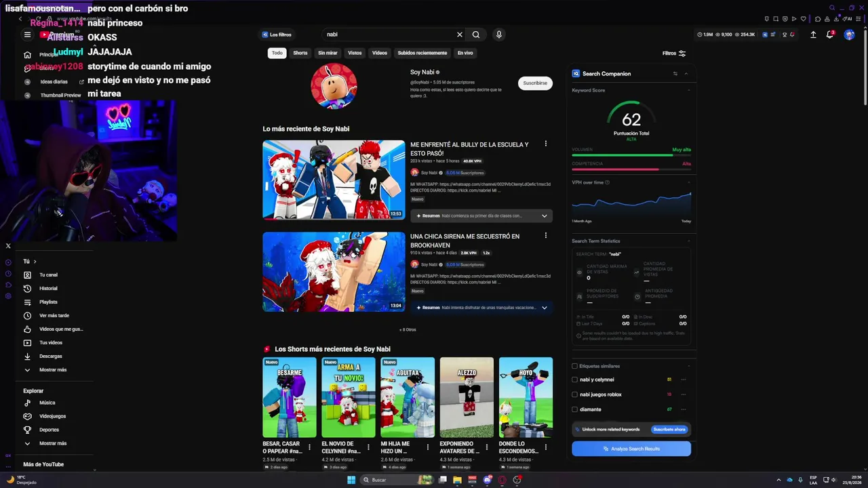Start voice search with the microphone

click(x=498, y=35)
